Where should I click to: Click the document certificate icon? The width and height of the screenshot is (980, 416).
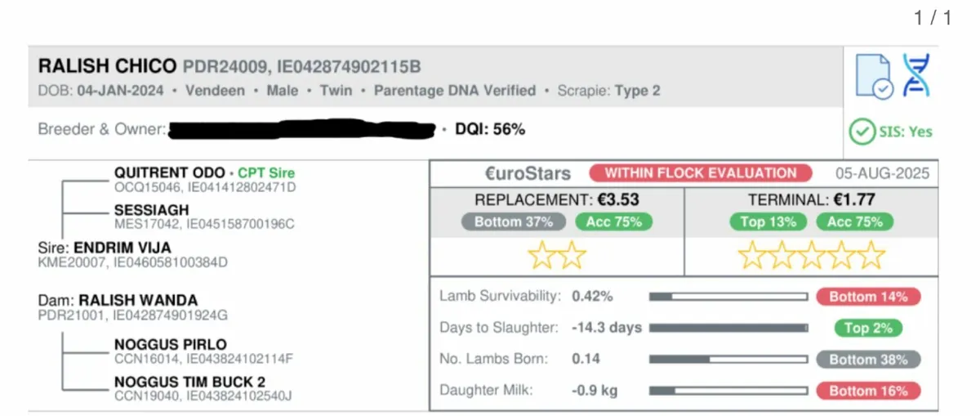(x=874, y=77)
